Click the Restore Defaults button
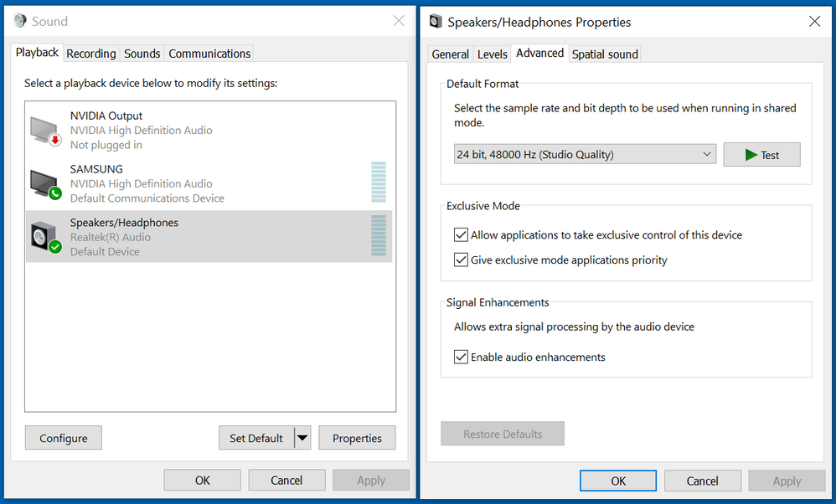 coord(503,434)
